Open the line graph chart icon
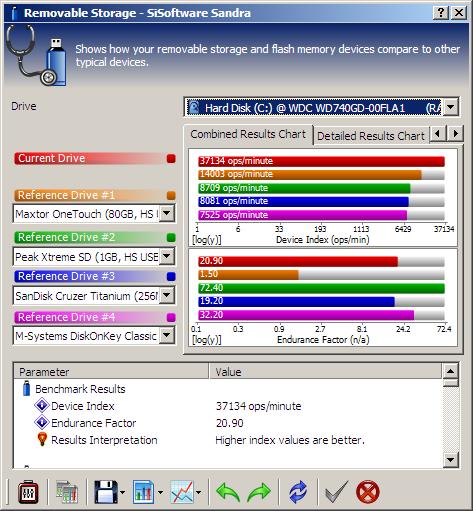Image resolution: width=473 pixels, height=511 pixels. pyautogui.click(x=182, y=492)
